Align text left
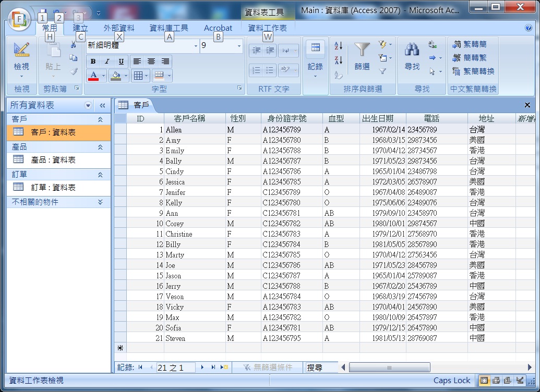The width and height of the screenshot is (540, 392). [x=137, y=62]
